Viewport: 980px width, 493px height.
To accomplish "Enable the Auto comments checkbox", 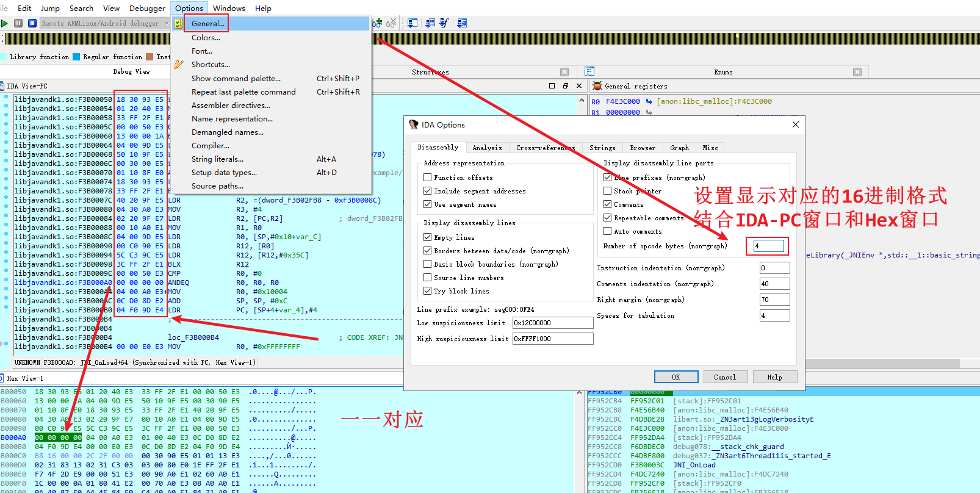I will tap(608, 231).
